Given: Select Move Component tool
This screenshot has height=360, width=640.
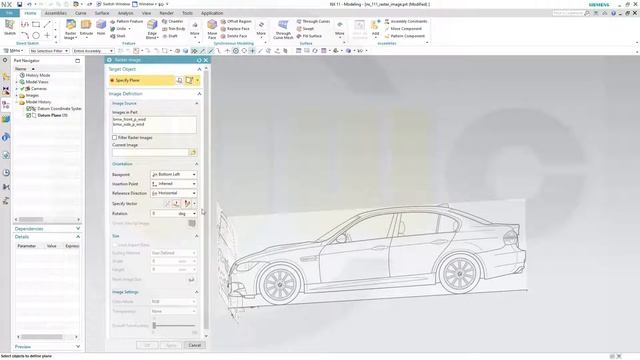Looking at the screenshot, I should pos(403,29).
